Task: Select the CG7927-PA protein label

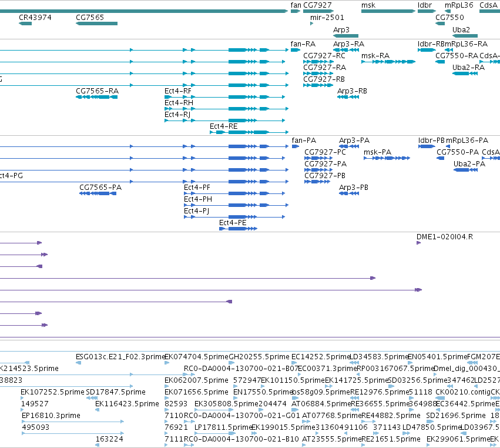Action: [x=325, y=164]
